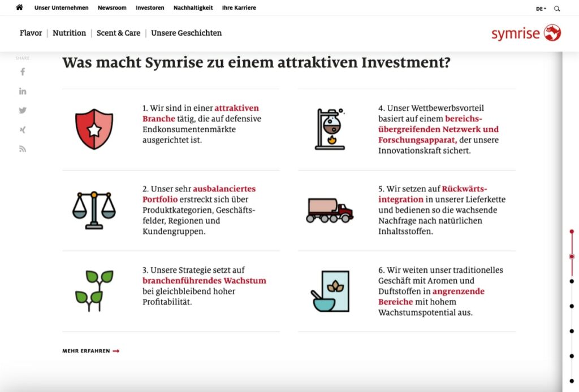The image size is (579, 392).
Task: Jump to the second black section dot
Action: 572,306
